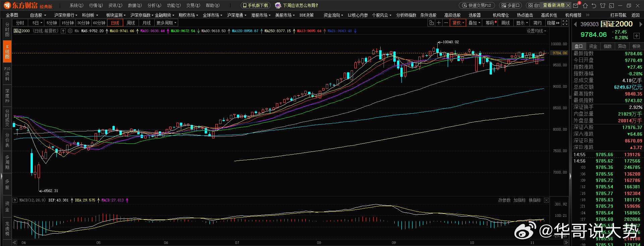
Task: Switch to the 异动 tab in quote panel
Action: click(622, 46)
